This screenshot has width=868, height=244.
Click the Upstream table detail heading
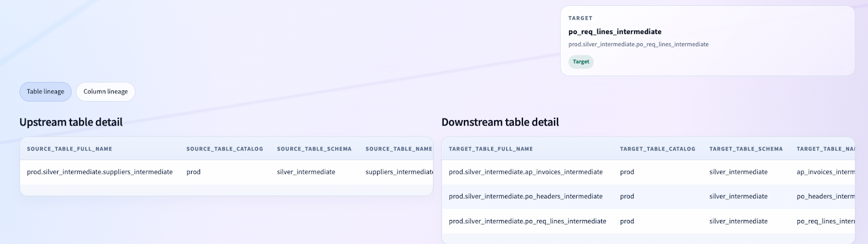[x=71, y=122]
